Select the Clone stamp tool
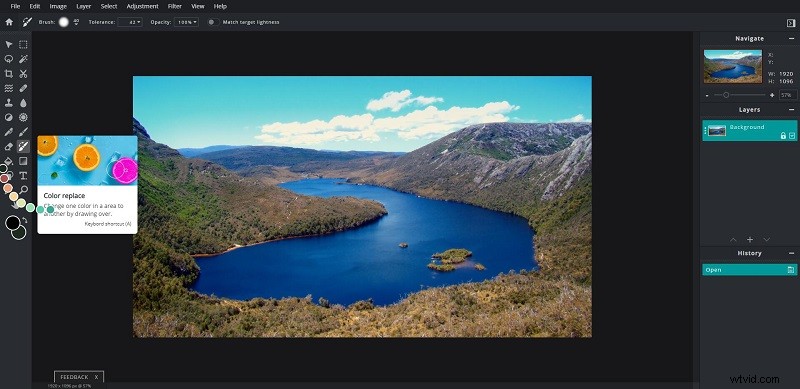800x389 pixels. [9, 103]
